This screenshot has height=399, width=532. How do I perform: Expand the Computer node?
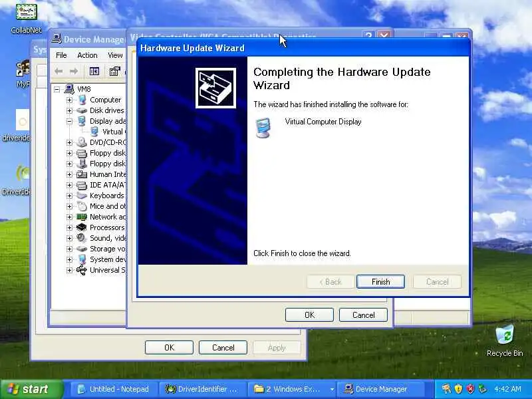click(69, 100)
